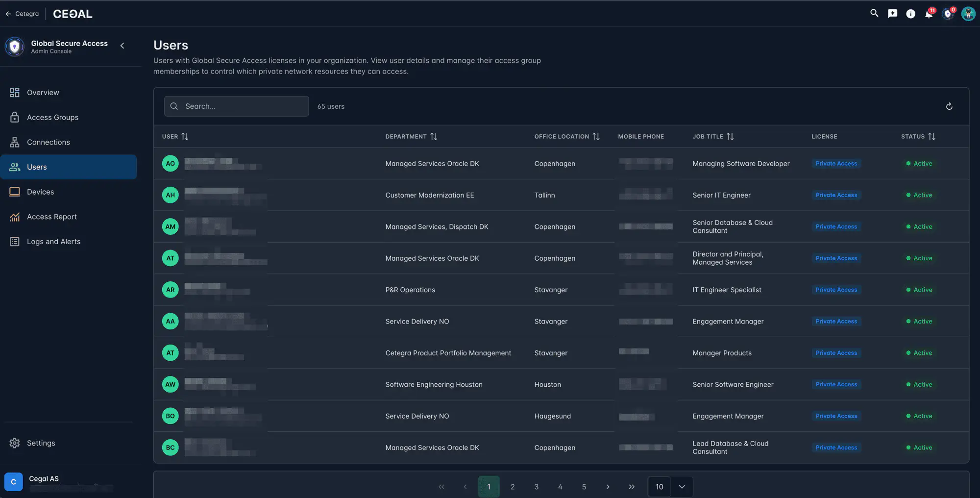Go to the first page of results
This screenshot has width=980, height=498.
click(441, 487)
